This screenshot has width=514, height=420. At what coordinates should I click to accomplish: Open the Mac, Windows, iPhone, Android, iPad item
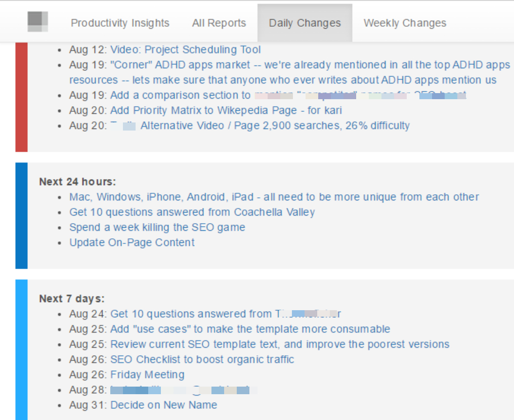[x=274, y=197]
